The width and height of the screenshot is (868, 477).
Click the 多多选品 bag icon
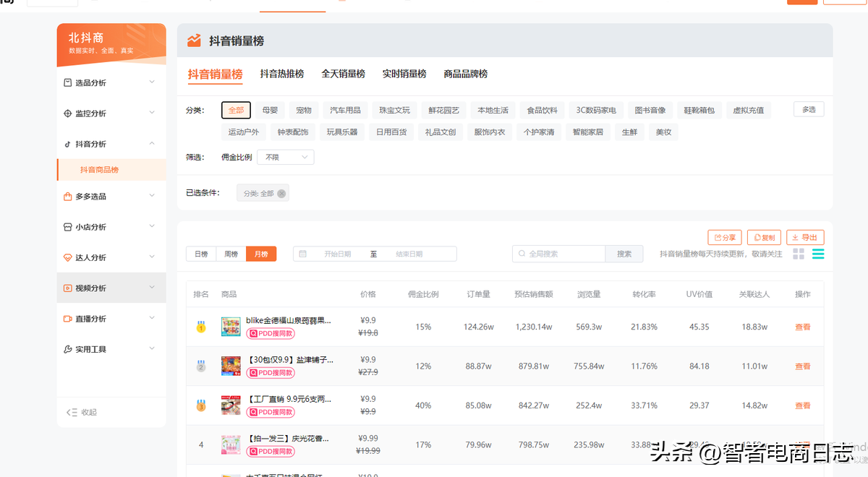click(x=68, y=196)
